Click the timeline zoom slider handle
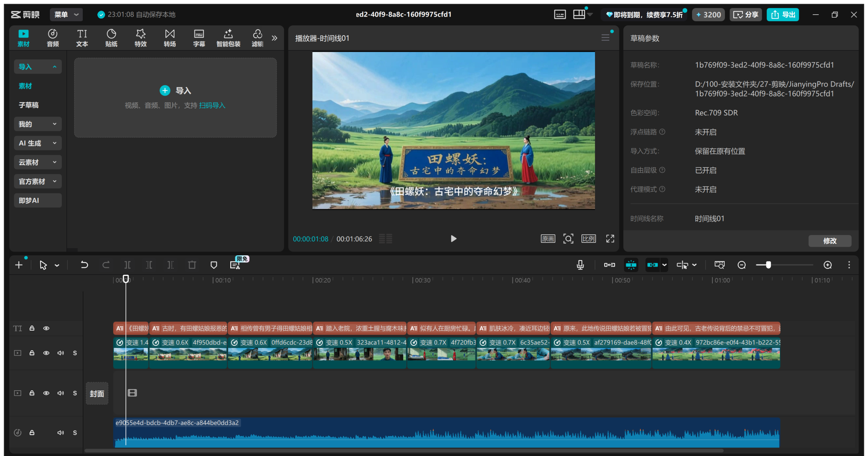The height and width of the screenshot is (456, 868). [768, 265]
